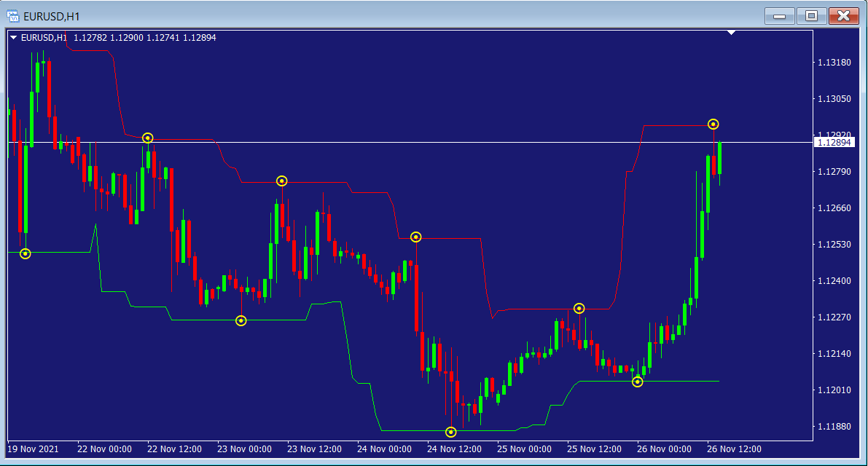Click yellow marker atop the large red drop candle

(x=415, y=237)
